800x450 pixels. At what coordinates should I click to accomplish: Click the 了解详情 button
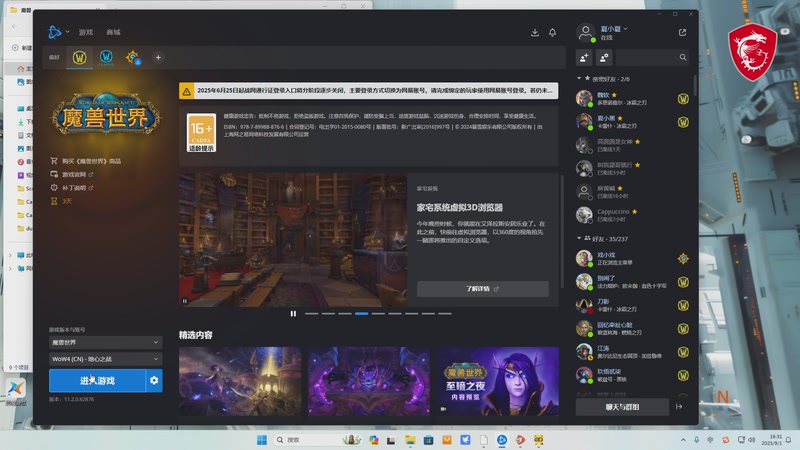click(x=483, y=289)
